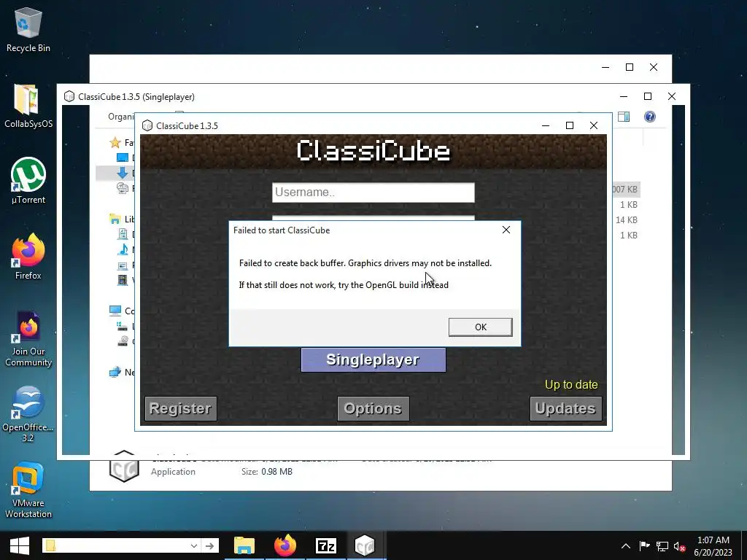Open the Windows Start button
This screenshot has height=560, width=747.
[x=19, y=545]
